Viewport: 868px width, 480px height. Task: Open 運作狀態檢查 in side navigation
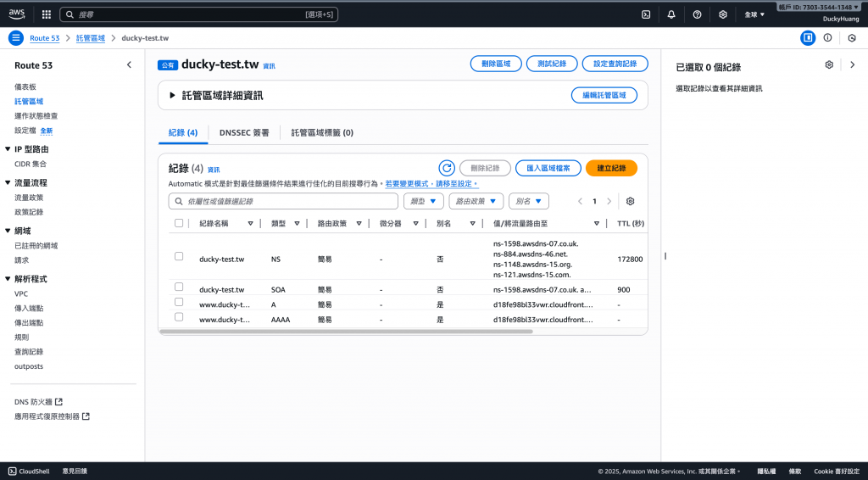pos(36,116)
